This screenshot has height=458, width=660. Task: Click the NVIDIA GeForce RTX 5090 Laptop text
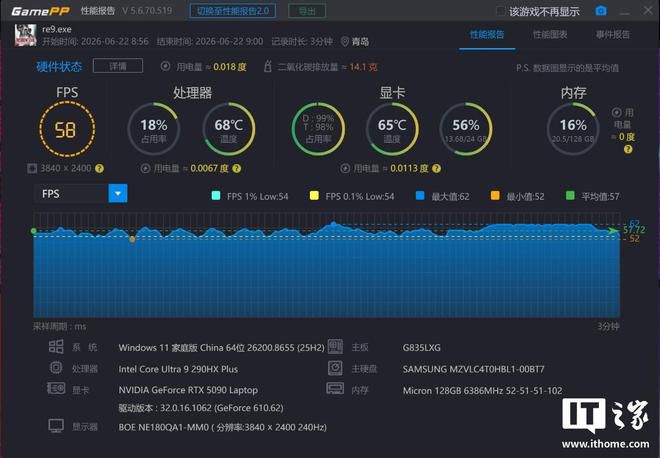(188, 390)
